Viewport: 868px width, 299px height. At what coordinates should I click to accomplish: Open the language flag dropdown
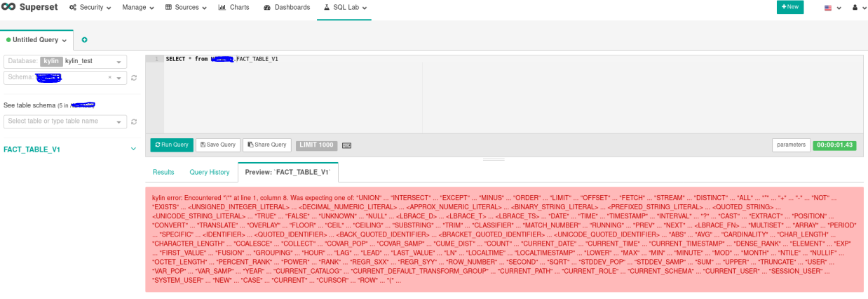pos(832,8)
